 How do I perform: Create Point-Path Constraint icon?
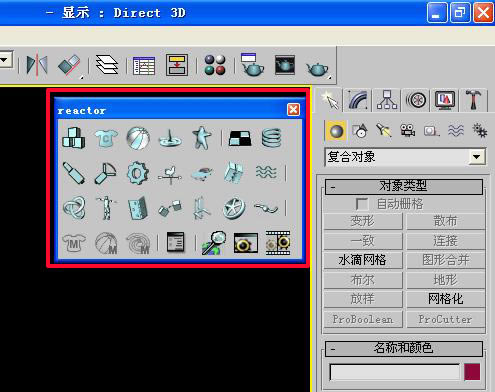tap(266, 207)
